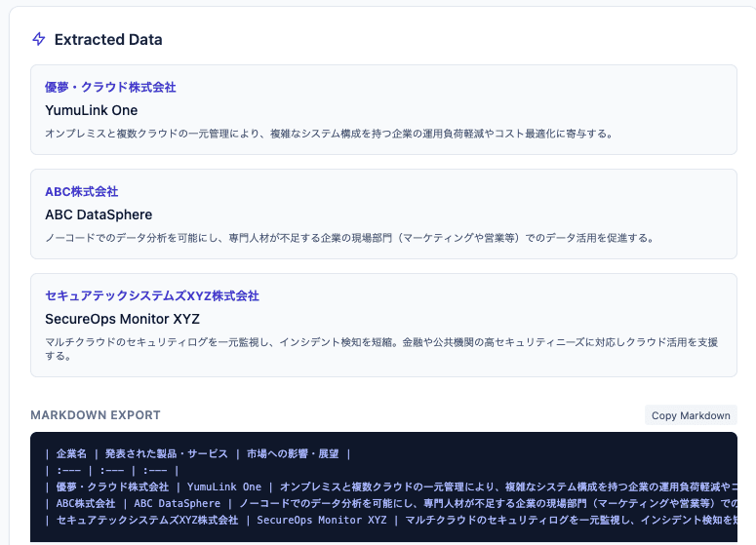This screenshot has height=545, width=756.
Task: Click the markdown header row with 企業名
Action: (198, 454)
